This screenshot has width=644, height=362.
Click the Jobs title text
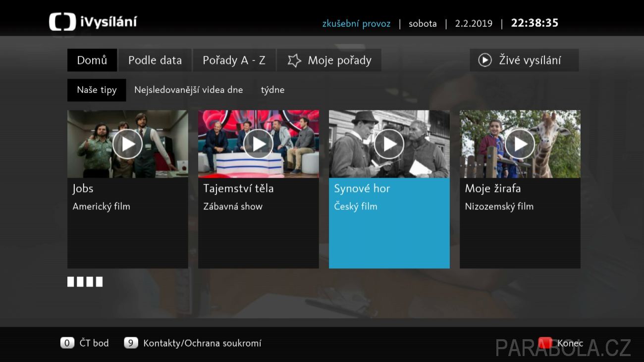pos(83,189)
